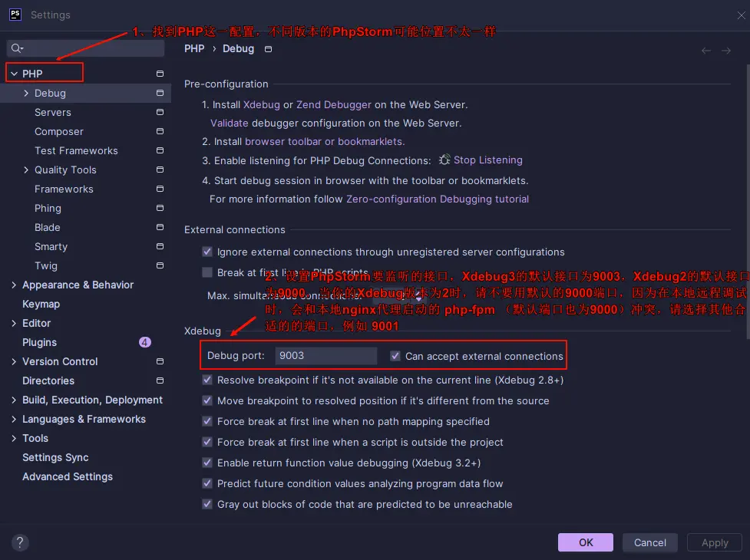This screenshot has height=560, width=750.
Task: Click the search magnifier icon
Action: click(17, 48)
